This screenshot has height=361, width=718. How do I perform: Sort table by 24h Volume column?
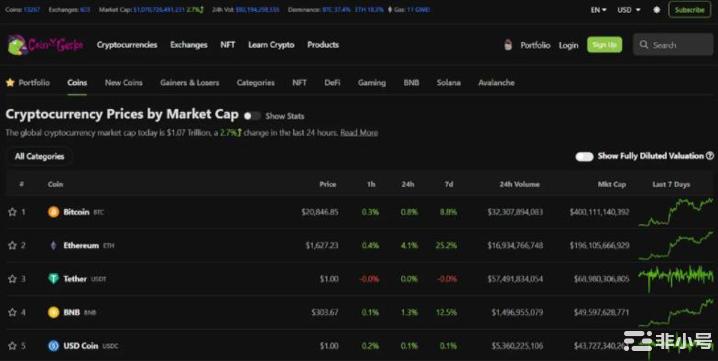[x=519, y=184]
